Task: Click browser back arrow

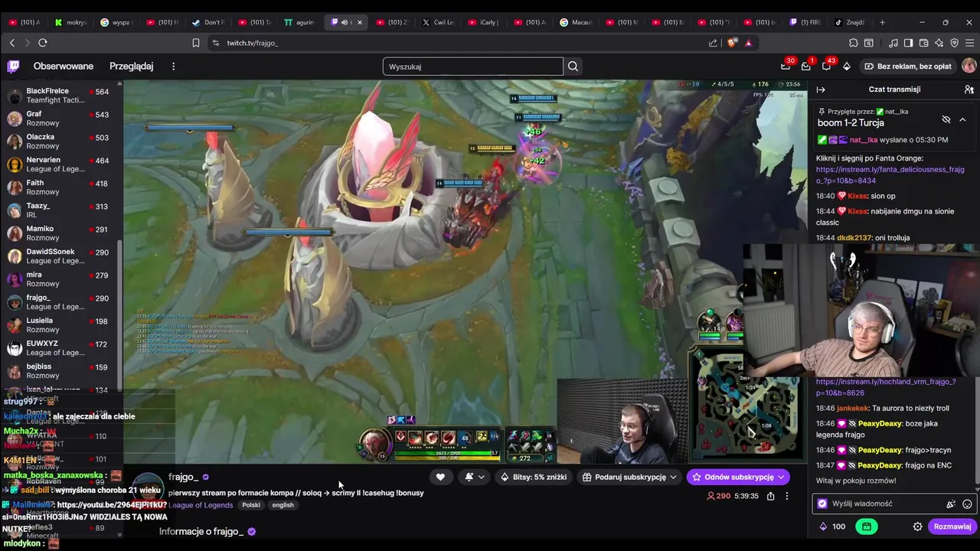Action: pos(12,43)
